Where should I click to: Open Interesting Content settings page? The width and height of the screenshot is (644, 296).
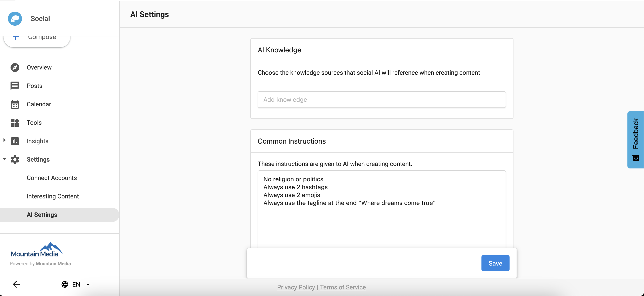(x=53, y=196)
